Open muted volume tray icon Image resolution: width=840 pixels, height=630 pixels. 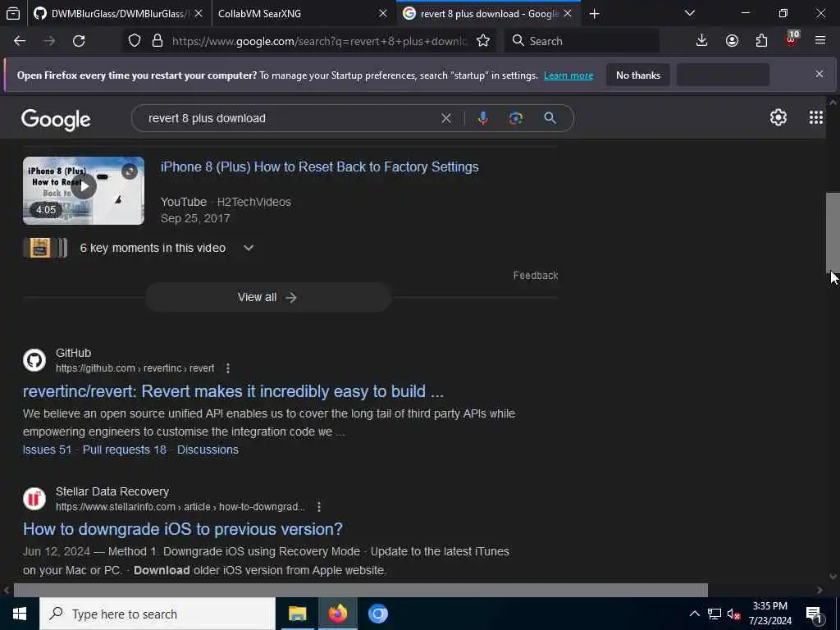click(x=734, y=614)
